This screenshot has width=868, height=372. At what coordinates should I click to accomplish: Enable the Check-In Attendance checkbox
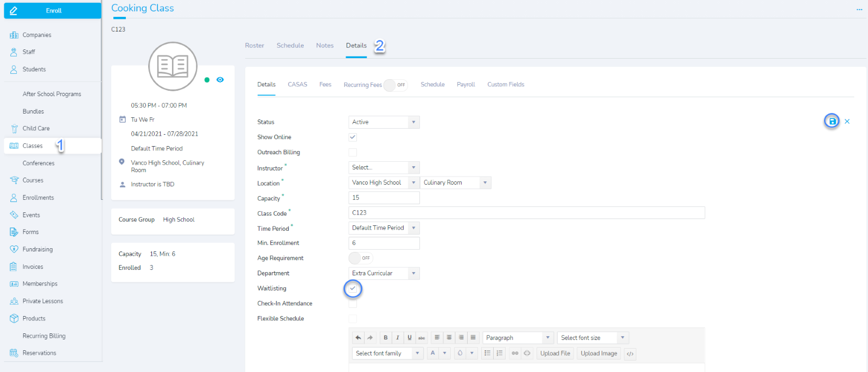[x=353, y=304]
